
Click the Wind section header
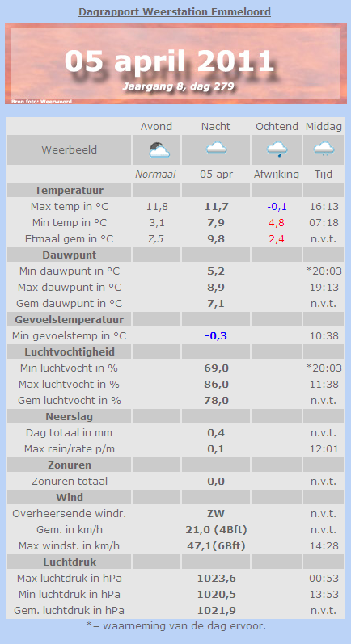tap(69, 498)
